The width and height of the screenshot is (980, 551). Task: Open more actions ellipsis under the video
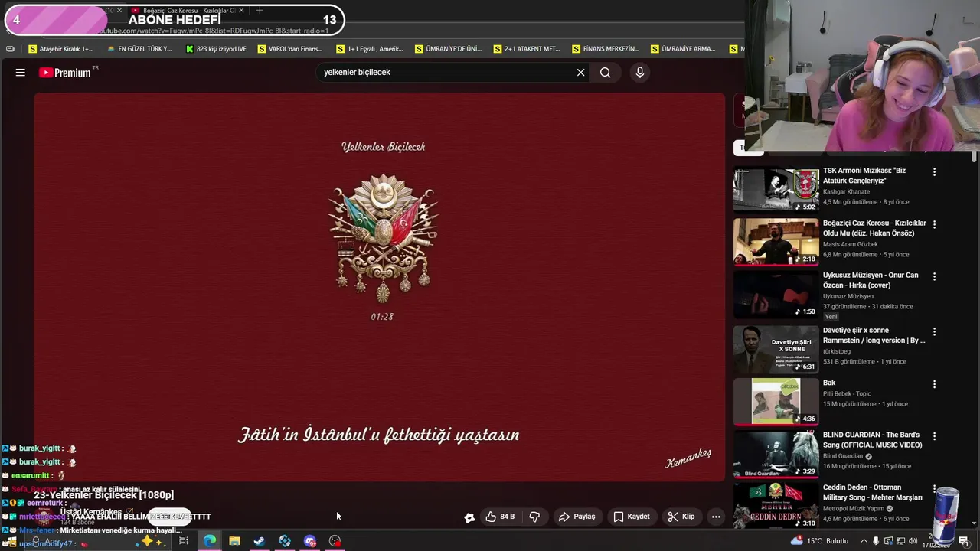716,517
